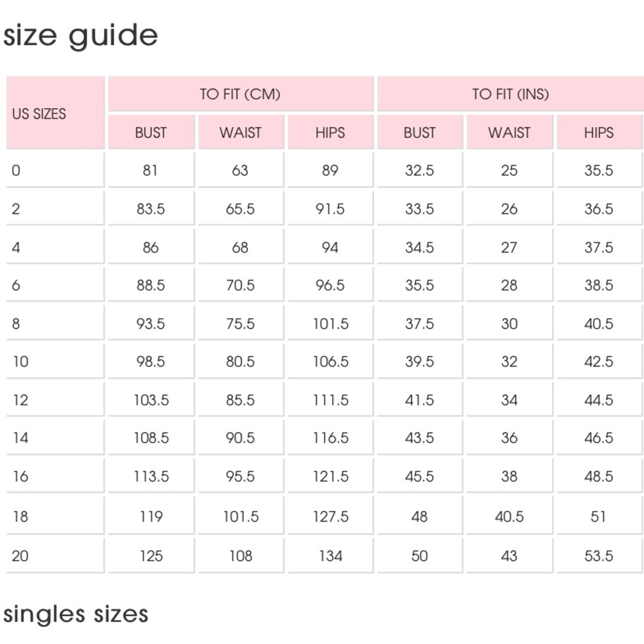Click the HIPS column header under INS

click(x=599, y=132)
